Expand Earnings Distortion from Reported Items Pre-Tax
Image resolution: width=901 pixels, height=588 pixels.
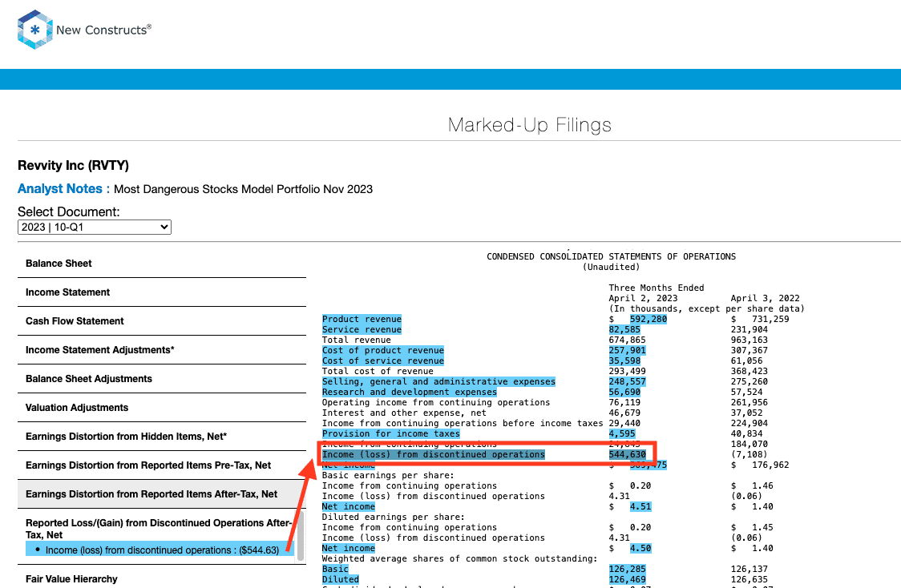click(161, 465)
